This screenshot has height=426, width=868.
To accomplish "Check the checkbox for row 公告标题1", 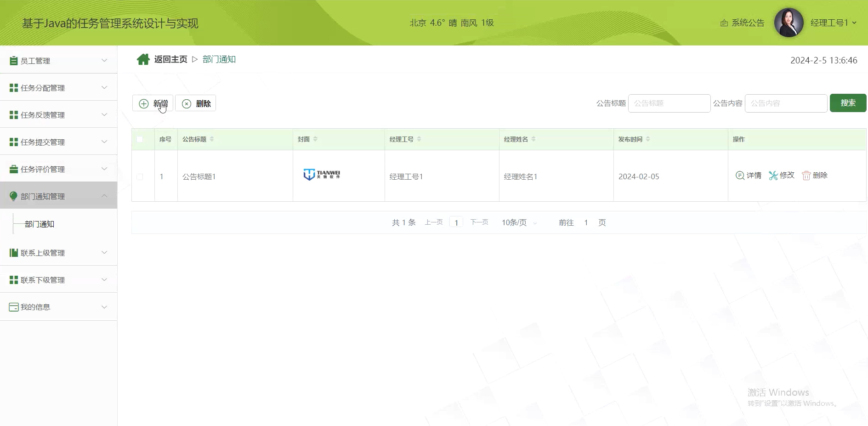I will pos(140,176).
